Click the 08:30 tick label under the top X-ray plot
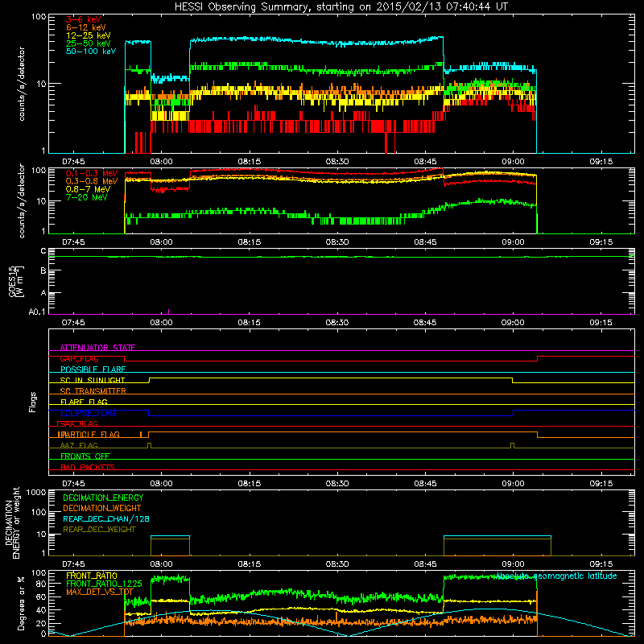 pos(337,162)
